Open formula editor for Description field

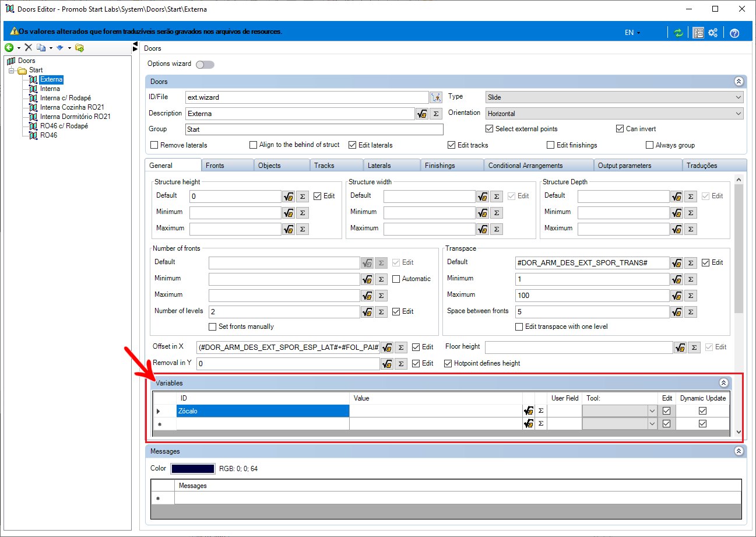point(422,114)
